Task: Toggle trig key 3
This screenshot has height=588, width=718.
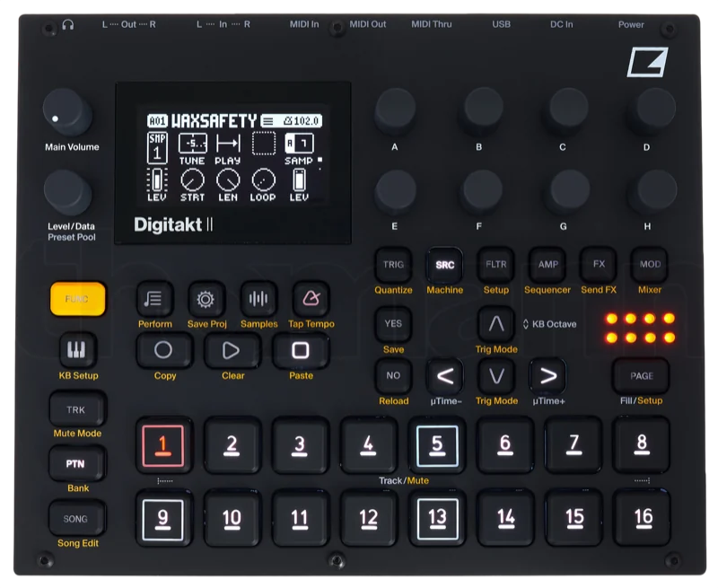Action: pyautogui.click(x=300, y=445)
